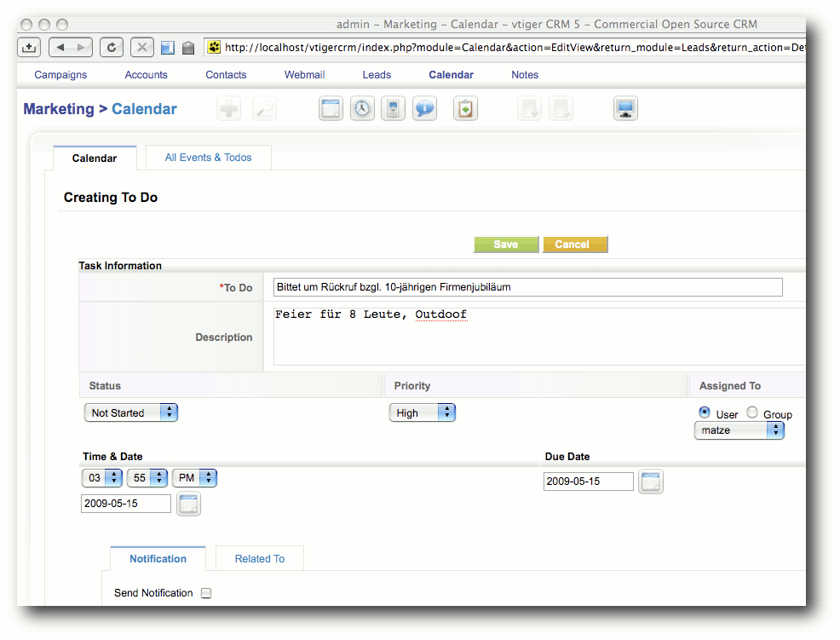840x640 pixels.
Task: Open the Notes menu item
Action: tap(525, 75)
